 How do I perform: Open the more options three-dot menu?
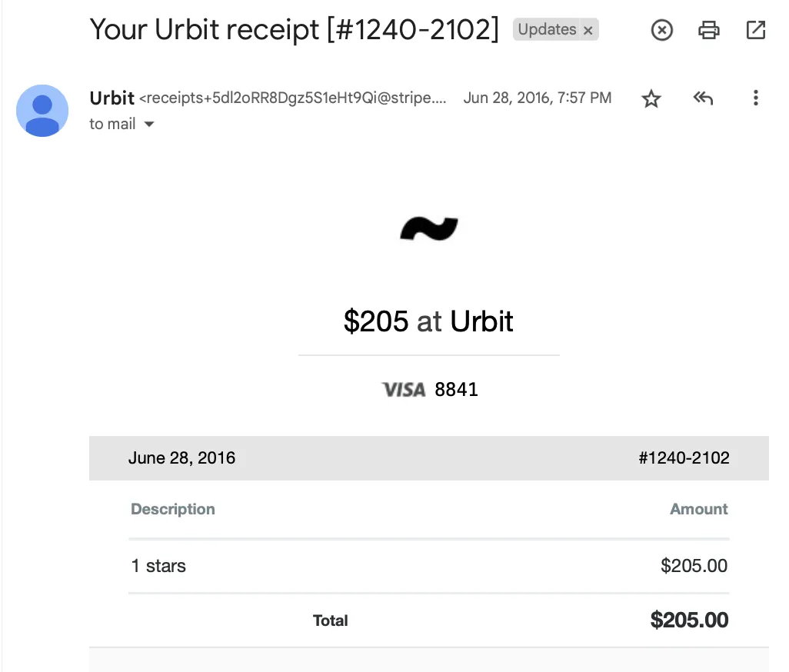tap(756, 98)
